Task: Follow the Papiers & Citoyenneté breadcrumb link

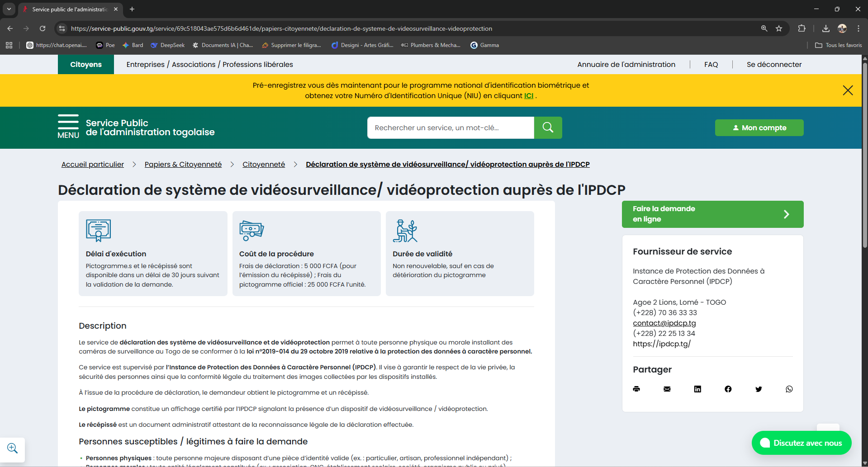Action: pos(183,164)
